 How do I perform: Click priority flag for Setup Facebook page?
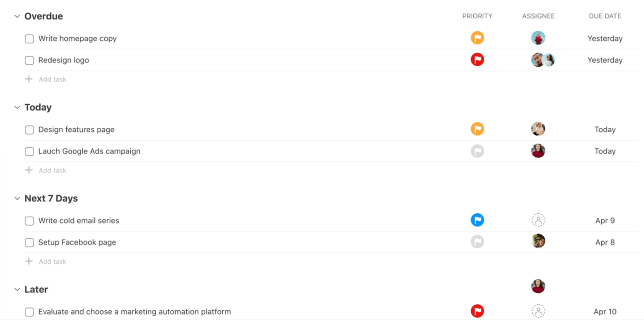click(x=477, y=241)
